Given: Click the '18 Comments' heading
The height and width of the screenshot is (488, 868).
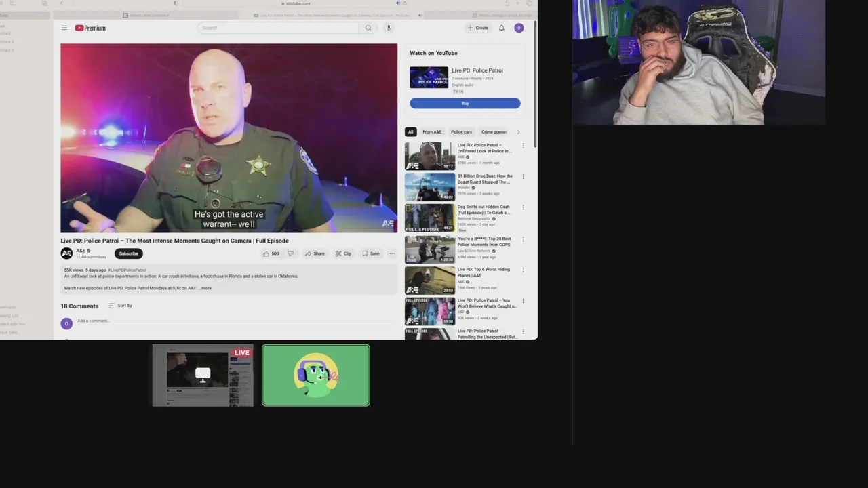Looking at the screenshot, I should (79, 306).
